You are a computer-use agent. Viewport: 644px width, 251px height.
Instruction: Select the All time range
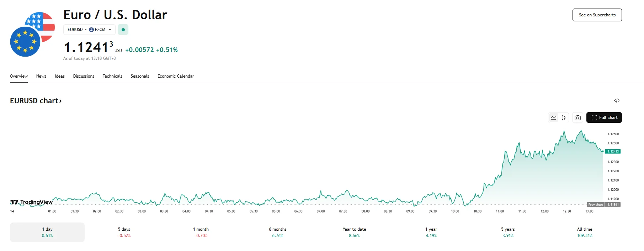tap(585, 232)
